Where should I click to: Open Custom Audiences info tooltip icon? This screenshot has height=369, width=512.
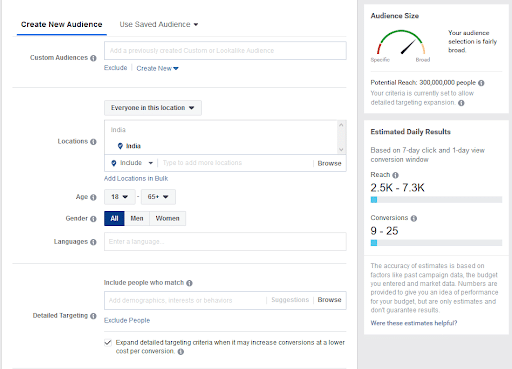coord(93,58)
